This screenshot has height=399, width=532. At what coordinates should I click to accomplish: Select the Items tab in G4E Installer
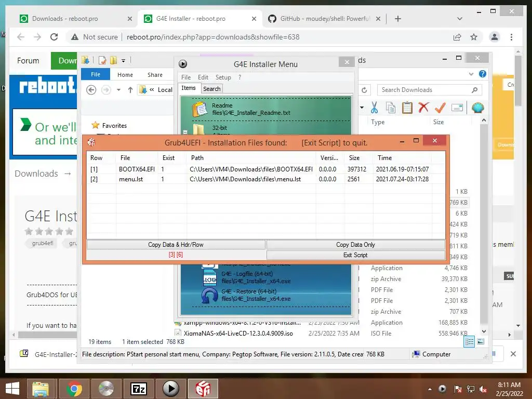click(188, 88)
